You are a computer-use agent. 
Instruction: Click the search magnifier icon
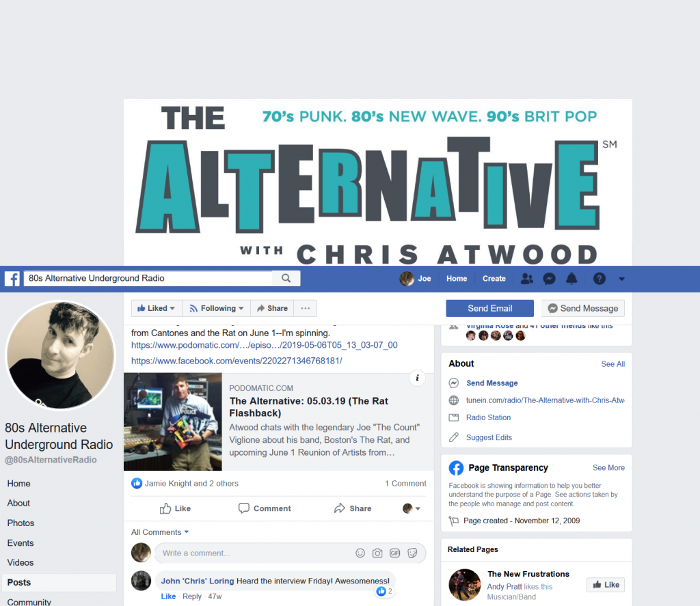pos(286,279)
